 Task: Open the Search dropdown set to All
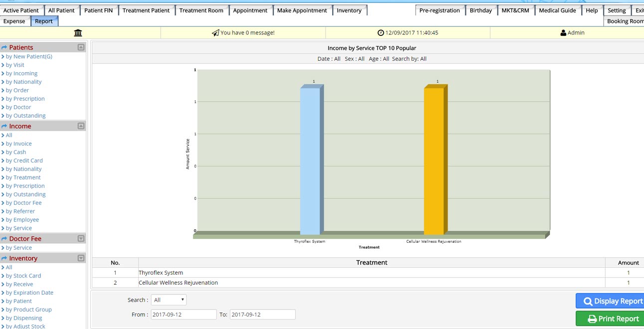coord(169,300)
